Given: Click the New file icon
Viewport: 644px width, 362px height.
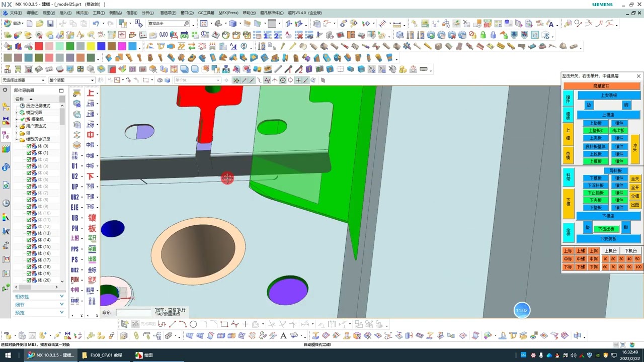Looking at the screenshot, I should (x=30, y=24).
